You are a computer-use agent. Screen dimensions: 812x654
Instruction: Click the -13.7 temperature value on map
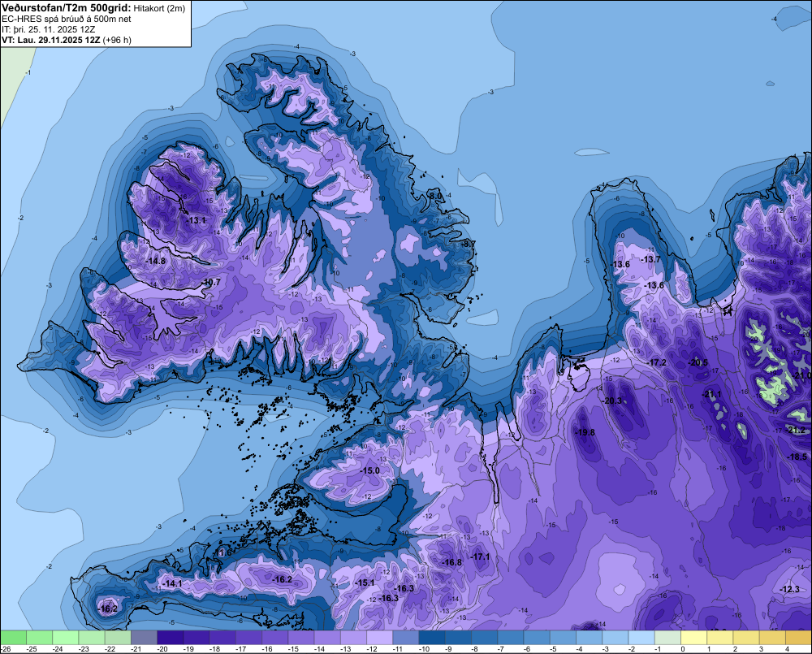[x=650, y=259]
